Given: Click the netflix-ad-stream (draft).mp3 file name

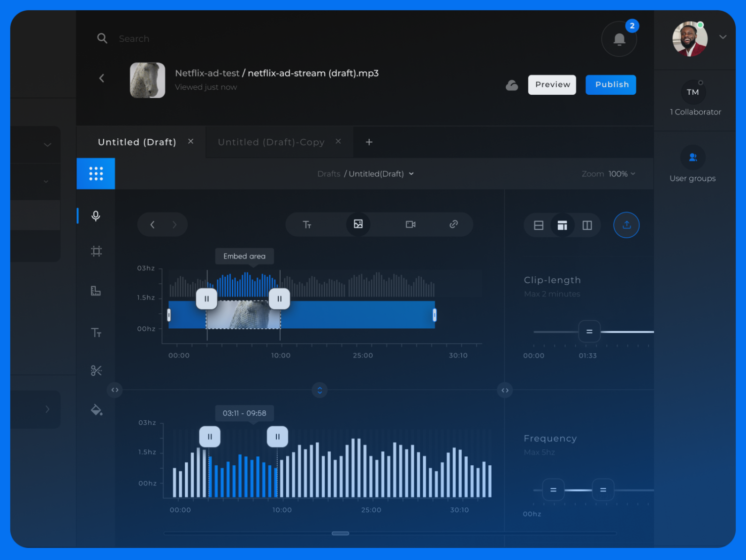Looking at the screenshot, I should tap(313, 73).
